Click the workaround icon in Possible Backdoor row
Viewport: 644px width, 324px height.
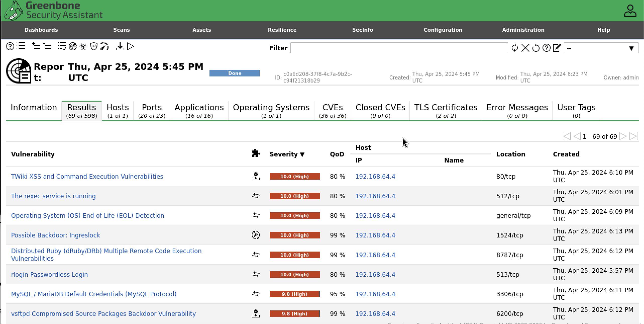click(255, 235)
